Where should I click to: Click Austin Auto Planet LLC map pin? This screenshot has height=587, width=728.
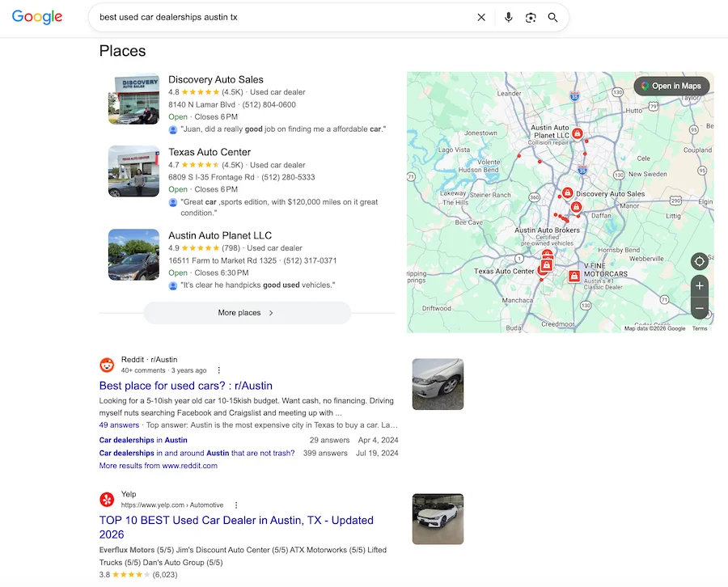[577, 133]
